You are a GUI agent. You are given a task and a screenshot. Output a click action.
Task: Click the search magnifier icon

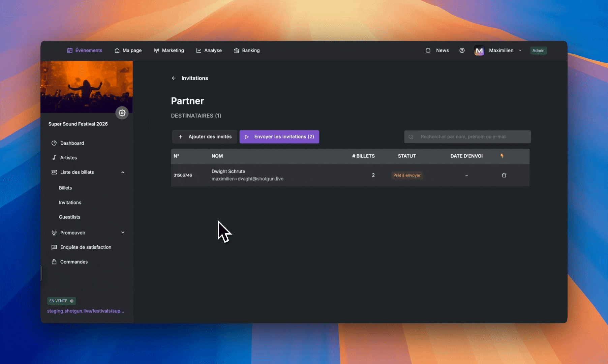[411, 137]
